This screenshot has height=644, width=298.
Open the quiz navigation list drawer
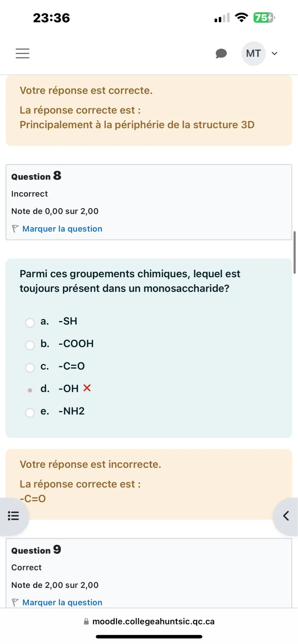14,516
